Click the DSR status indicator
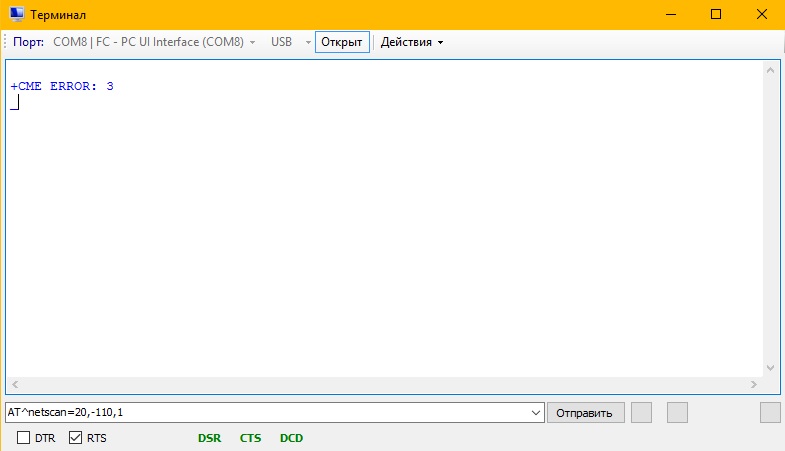Image resolution: width=785 pixels, height=451 pixels. click(x=209, y=438)
